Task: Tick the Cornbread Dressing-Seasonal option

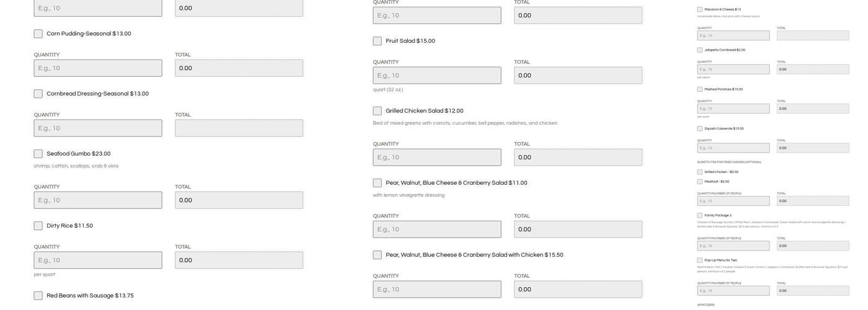Action: click(38, 94)
